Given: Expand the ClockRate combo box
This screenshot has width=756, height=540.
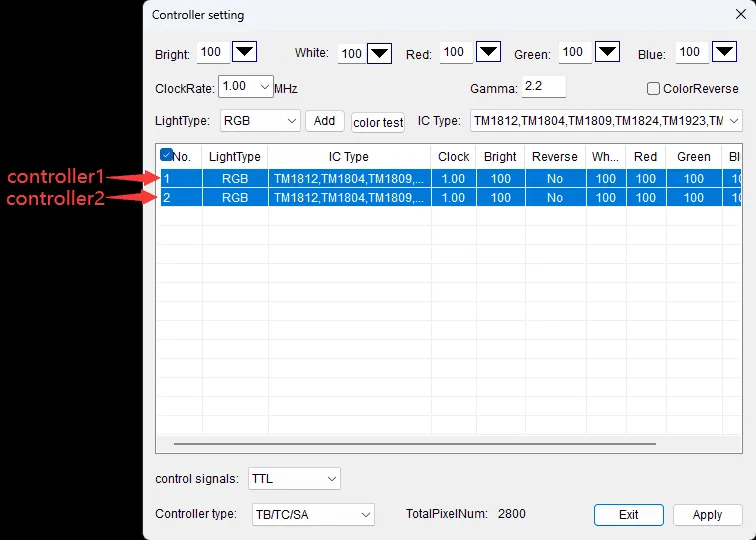Looking at the screenshot, I should 265,87.
